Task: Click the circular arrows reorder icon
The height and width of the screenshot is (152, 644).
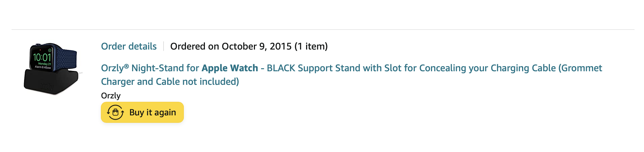Action: pos(115,112)
